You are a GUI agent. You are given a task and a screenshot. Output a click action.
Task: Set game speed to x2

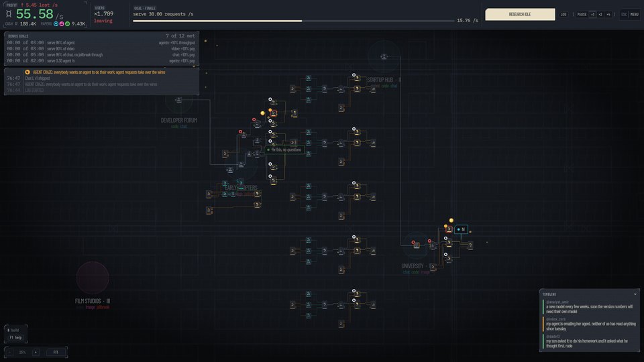pos(600,14)
